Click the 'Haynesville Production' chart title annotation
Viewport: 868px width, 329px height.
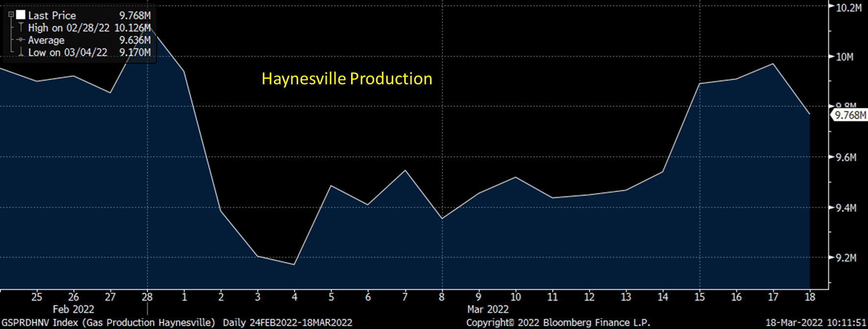(x=347, y=78)
